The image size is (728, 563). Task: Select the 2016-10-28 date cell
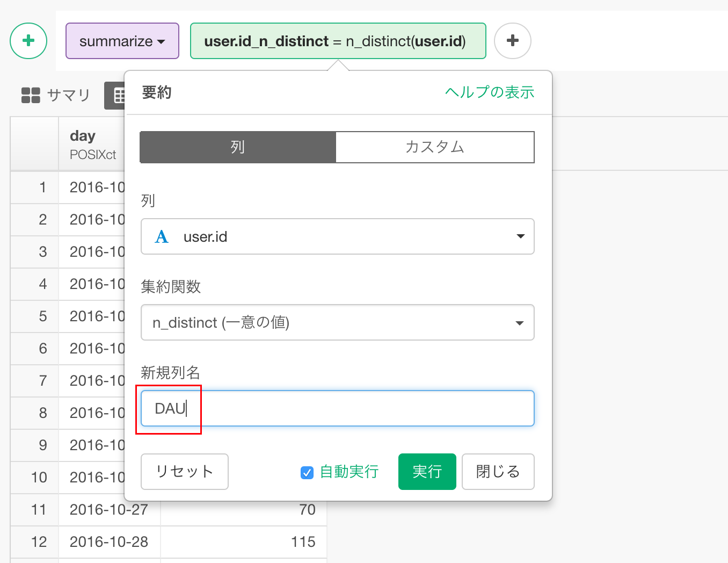[109, 542]
